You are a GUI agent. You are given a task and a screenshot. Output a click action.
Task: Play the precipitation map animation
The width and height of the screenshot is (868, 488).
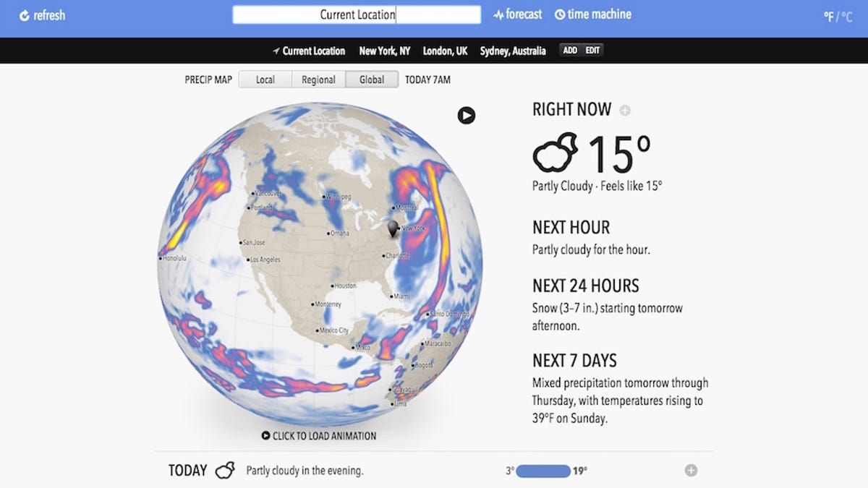tap(467, 115)
